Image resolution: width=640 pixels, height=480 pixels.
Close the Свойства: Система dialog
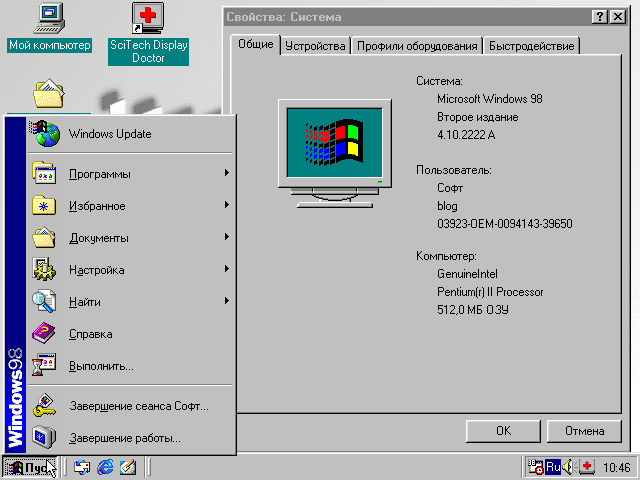pyautogui.click(x=618, y=17)
